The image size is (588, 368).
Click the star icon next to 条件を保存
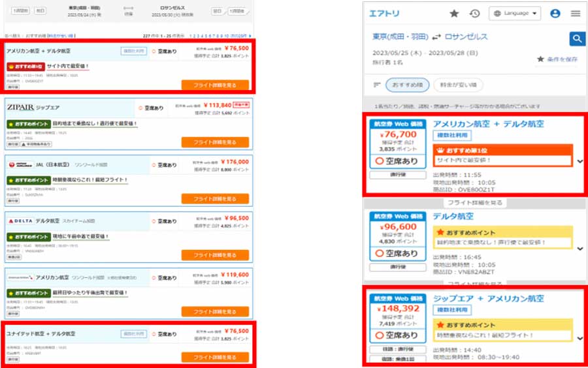point(540,59)
